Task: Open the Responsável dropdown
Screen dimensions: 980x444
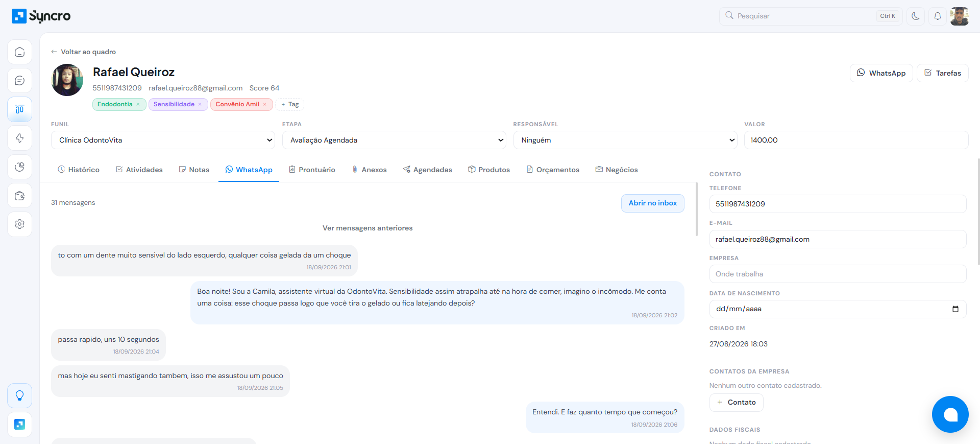Action: (x=625, y=140)
